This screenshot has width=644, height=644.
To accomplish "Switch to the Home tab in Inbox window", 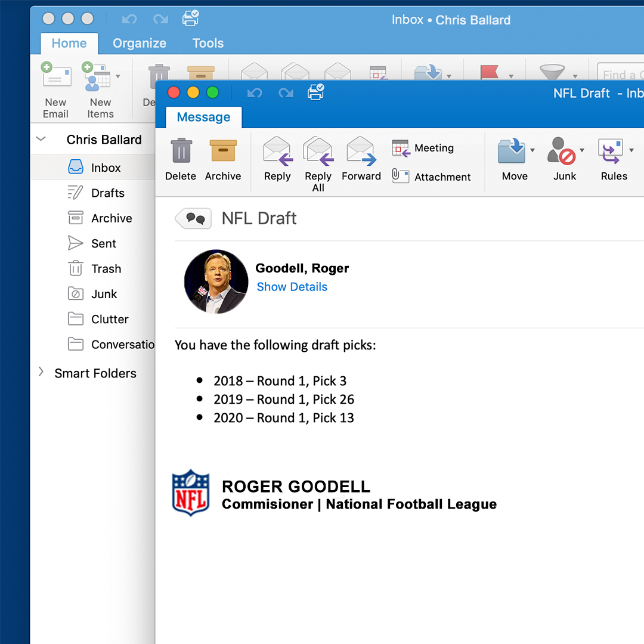I will pyautogui.click(x=69, y=43).
